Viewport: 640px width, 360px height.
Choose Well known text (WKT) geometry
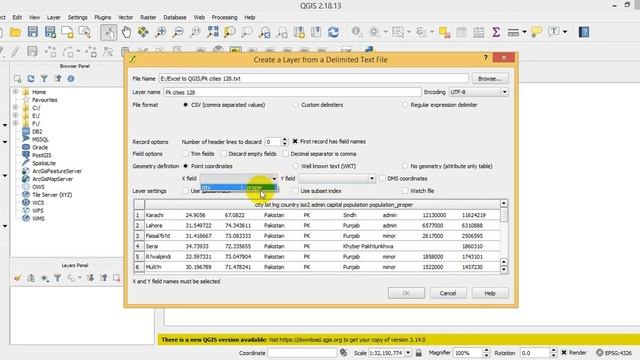point(296,166)
